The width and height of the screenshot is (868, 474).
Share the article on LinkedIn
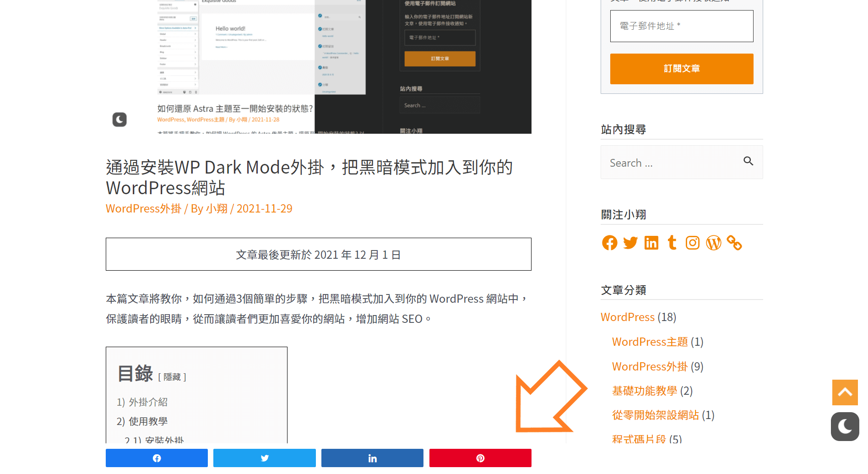click(372, 458)
